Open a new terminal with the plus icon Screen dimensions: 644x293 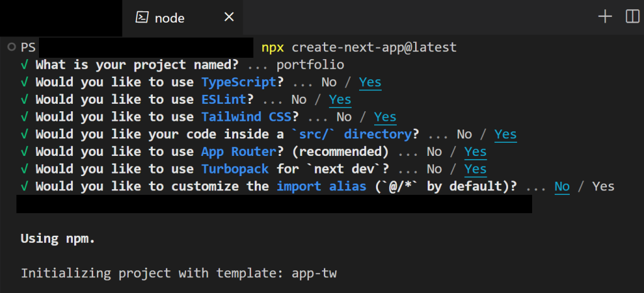pyautogui.click(x=605, y=17)
